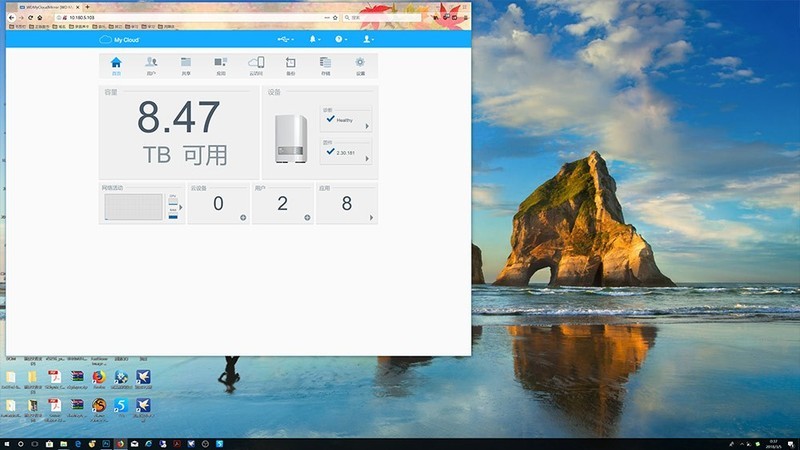Screen dimensions: 800x450
Task: Open Internet Explorer on the taskbar
Action: point(148,444)
